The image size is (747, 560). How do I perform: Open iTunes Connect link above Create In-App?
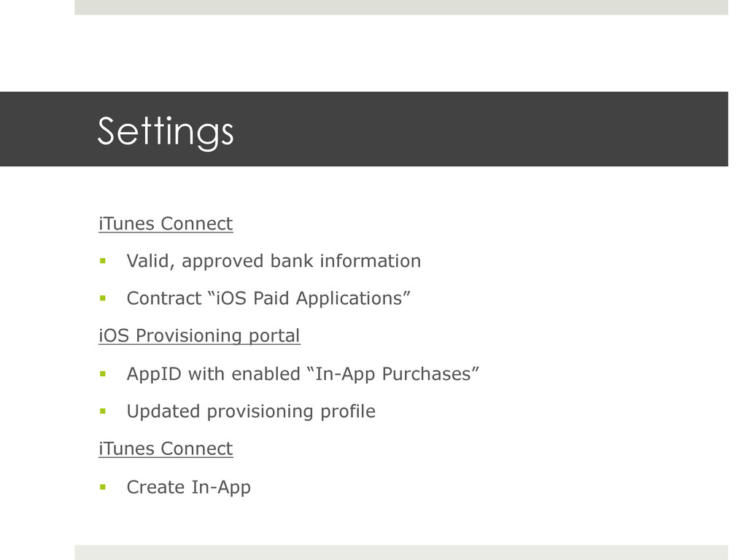pyautogui.click(x=166, y=448)
